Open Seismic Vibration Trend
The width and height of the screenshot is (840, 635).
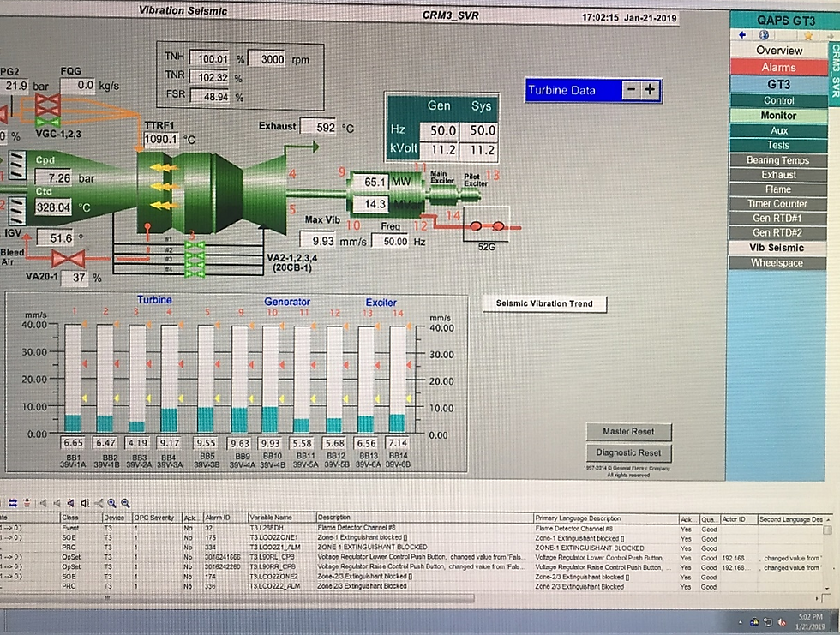544,303
